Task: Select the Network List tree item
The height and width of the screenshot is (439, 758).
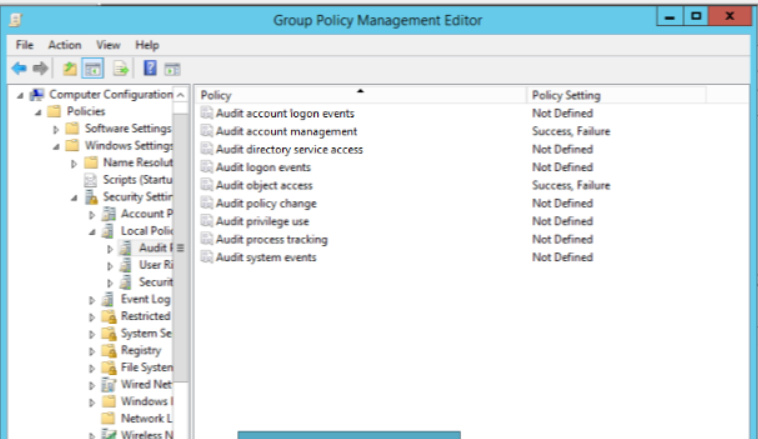Action: 146,419
